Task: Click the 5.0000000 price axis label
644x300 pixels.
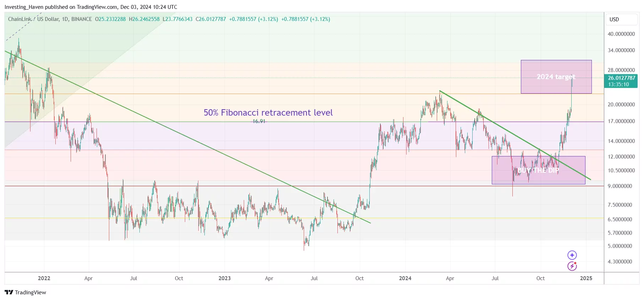Action: pos(620,246)
